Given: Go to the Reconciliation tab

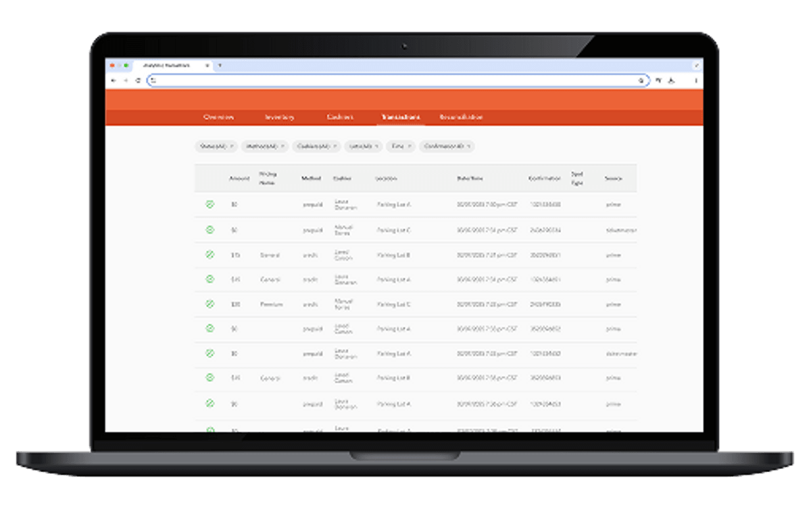Looking at the screenshot, I should coord(461,117).
